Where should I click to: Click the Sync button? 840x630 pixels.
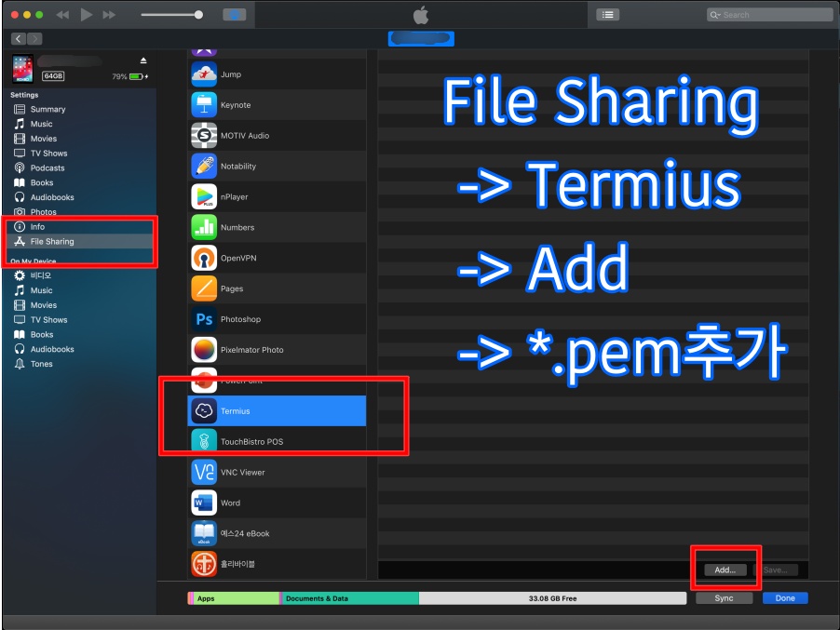click(724, 597)
